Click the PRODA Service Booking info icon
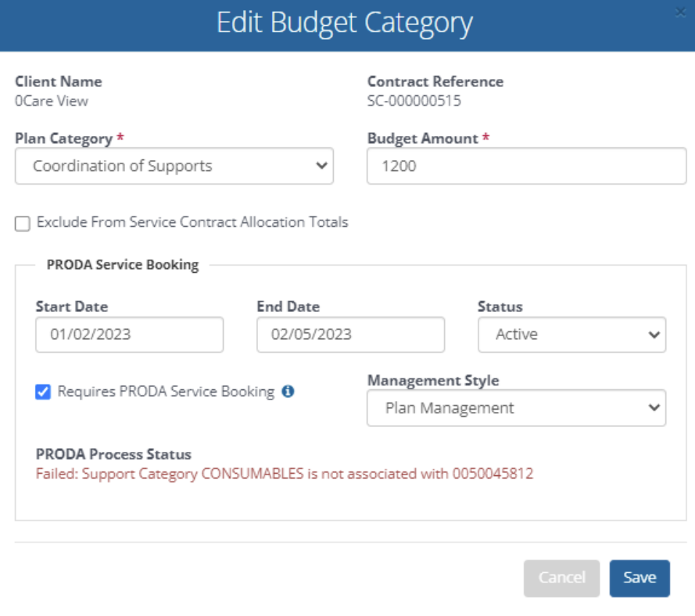The height and width of the screenshot is (616, 695). pyautogui.click(x=288, y=392)
